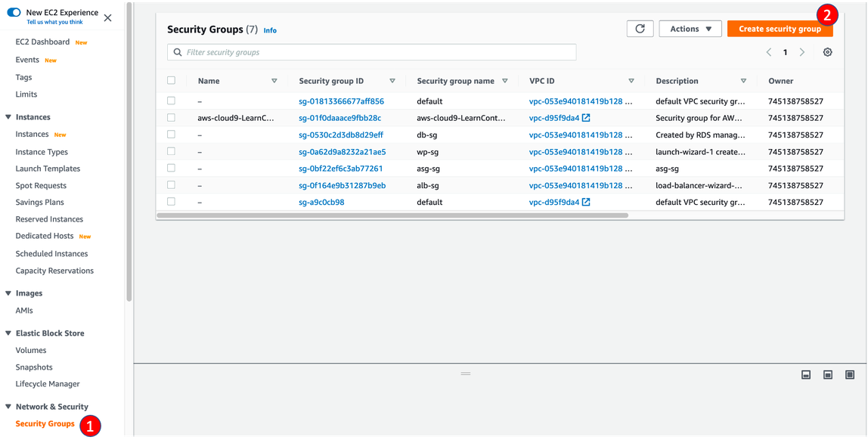The width and height of the screenshot is (868, 446).
Task: Go to previous page arrow
Action: pos(769,52)
